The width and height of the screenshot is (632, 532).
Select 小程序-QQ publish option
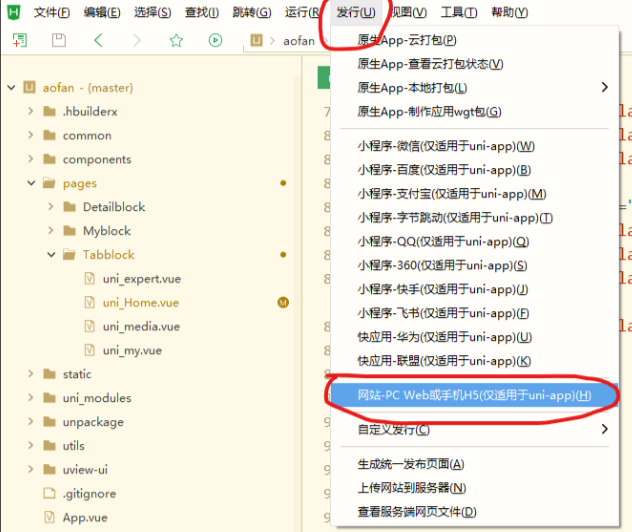tap(474, 241)
